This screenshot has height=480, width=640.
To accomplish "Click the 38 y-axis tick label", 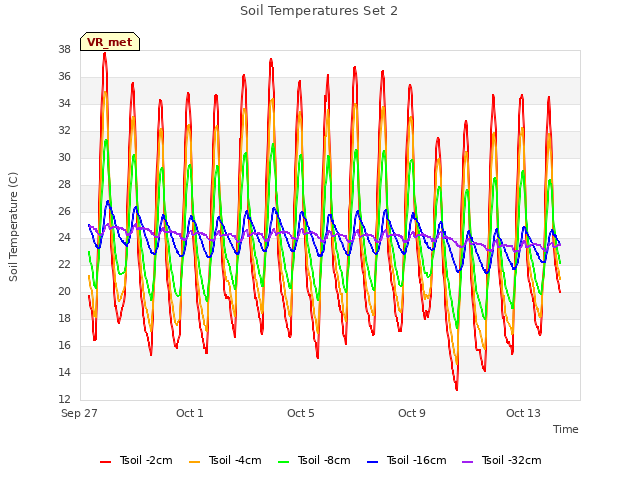I will coord(64,50).
